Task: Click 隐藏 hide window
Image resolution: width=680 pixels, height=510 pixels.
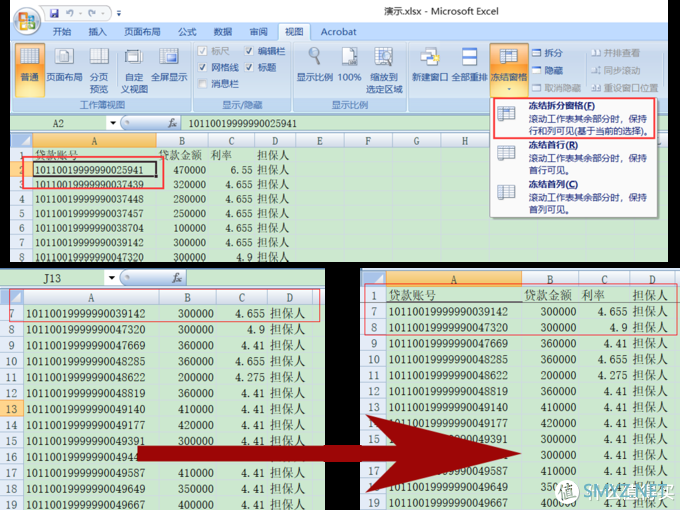Action: [547, 70]
